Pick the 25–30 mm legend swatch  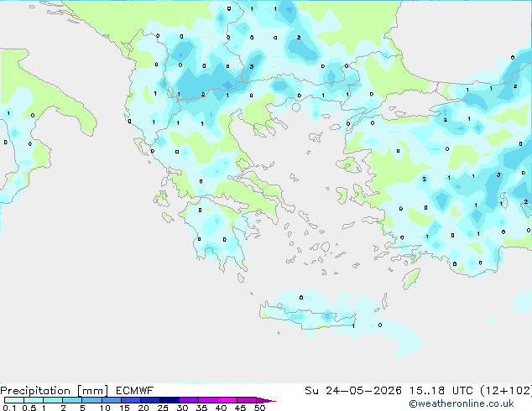(x=170, y=400)
